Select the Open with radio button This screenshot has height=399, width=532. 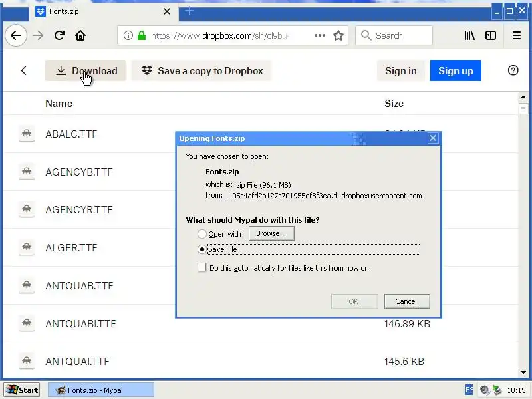click(202, 234)
